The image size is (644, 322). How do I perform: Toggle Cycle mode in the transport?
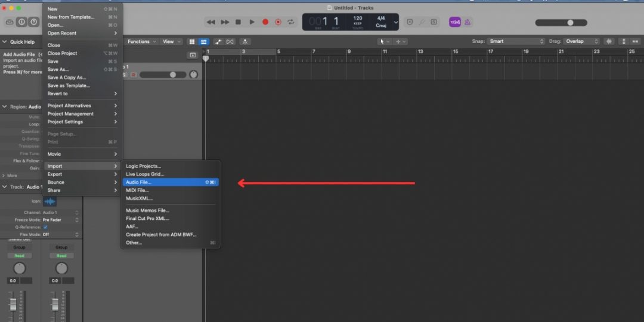click(291, 22)
